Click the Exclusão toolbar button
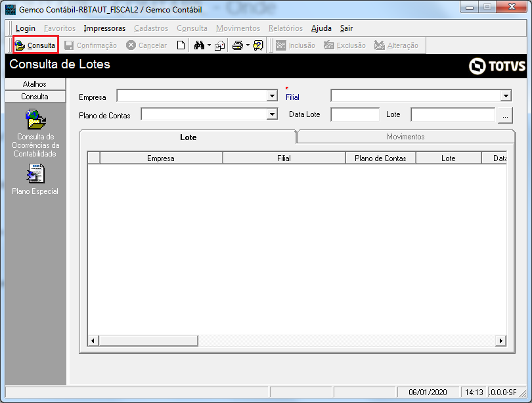Viewport: 532px width, 403px height. (x=345, y=45)
